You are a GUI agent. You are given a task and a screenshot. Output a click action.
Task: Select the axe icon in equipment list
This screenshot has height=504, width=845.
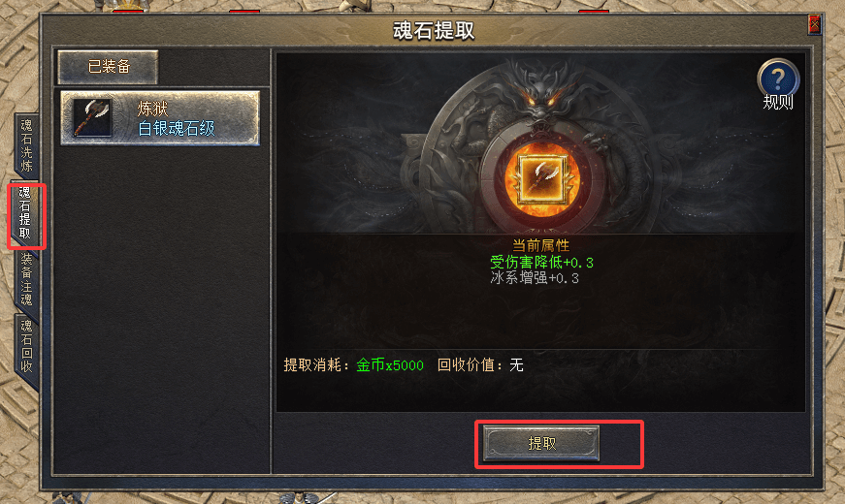pyautogui.click(x=92, y=117)
